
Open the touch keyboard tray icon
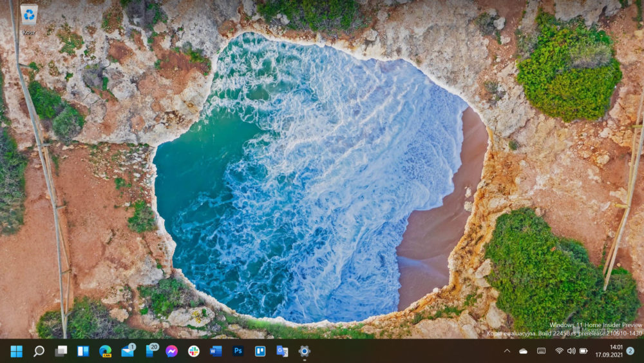tap(542, 351)
